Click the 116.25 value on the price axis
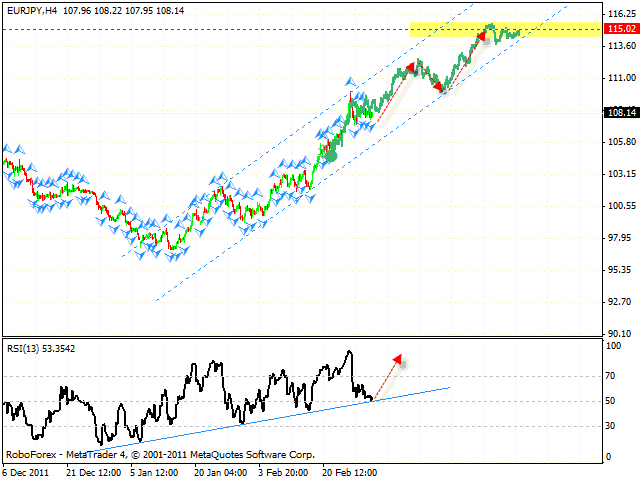 click(x=620, y=14)
